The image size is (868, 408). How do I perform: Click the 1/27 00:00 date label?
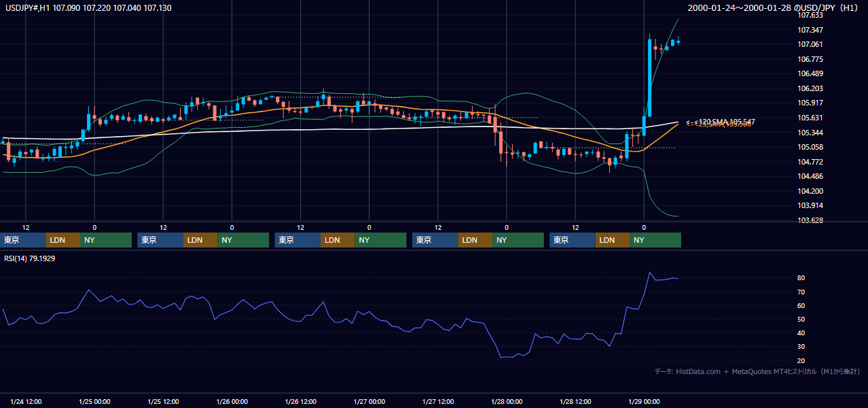[x=369, y=402]
